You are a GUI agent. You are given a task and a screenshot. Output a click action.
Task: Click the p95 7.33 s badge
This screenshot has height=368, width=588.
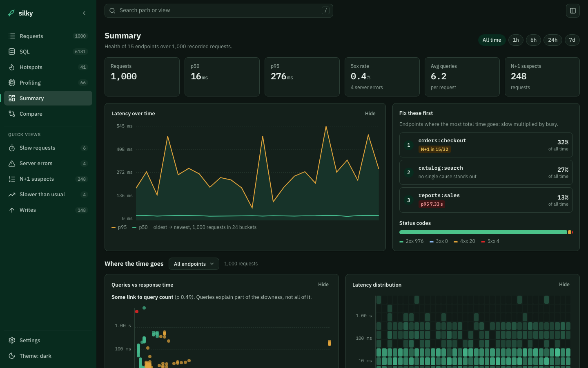click(x=432, y=204)
